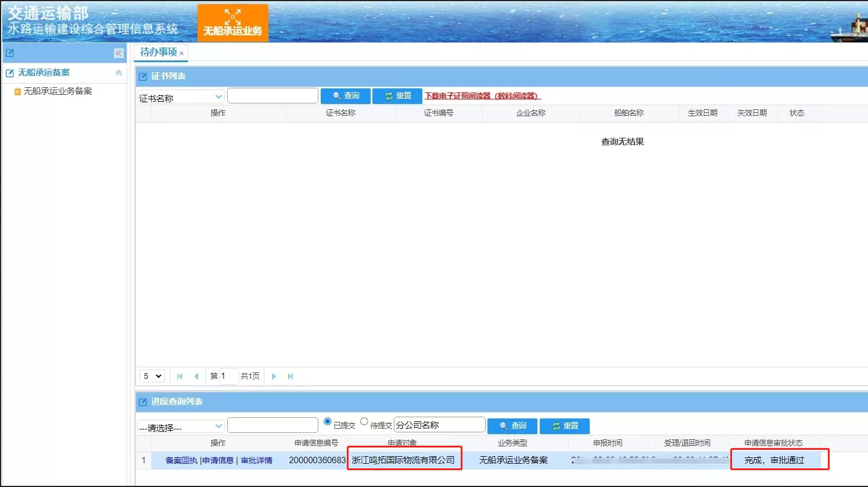This screenshot has width=868, height=487.
Task: Select the 完成，审批通过 status cell
Action: (x=774, y=460)
